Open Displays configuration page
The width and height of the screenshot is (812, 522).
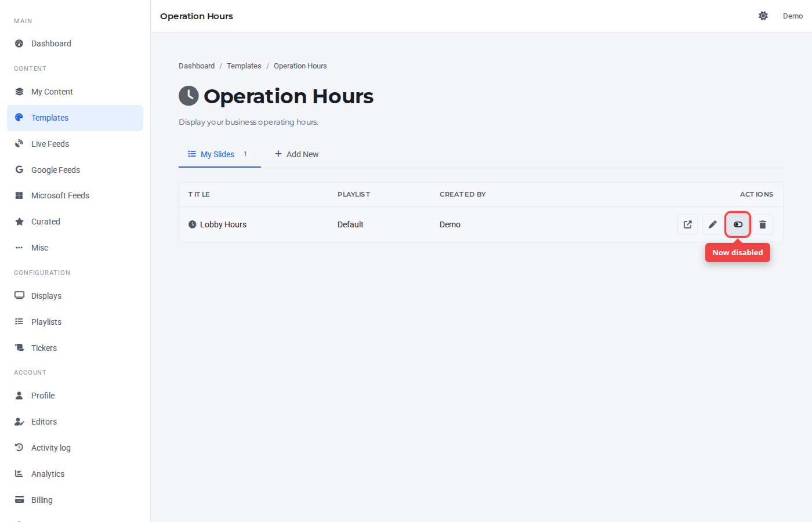click(75, 296)
